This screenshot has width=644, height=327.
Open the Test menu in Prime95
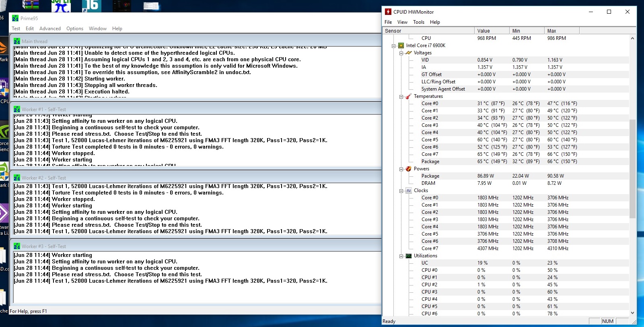[x=16, y=29]
